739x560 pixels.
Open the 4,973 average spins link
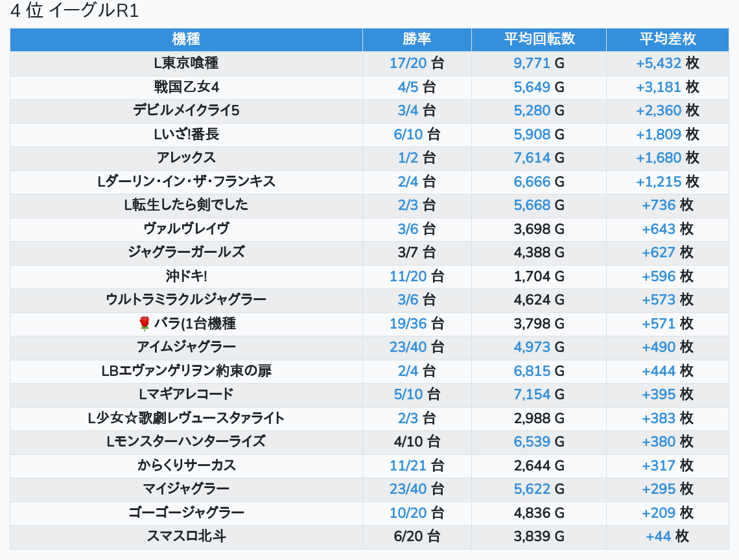point(532,347)
